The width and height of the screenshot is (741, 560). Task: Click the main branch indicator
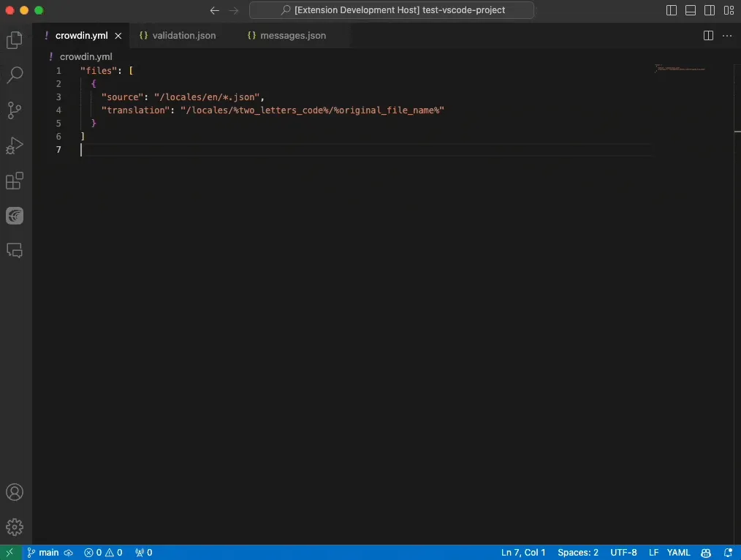46,552
